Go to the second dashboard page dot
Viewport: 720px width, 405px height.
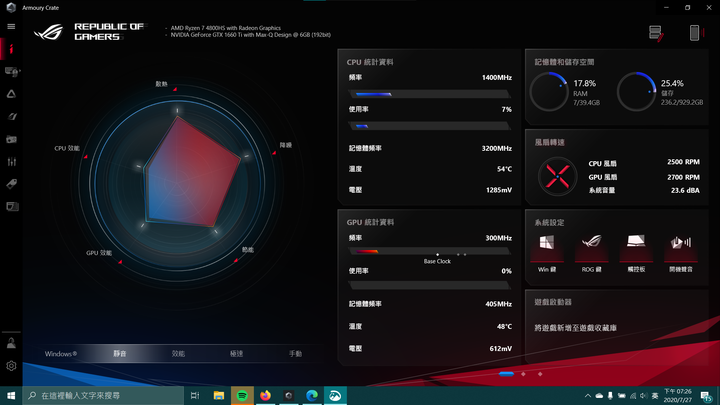[523, 374]
